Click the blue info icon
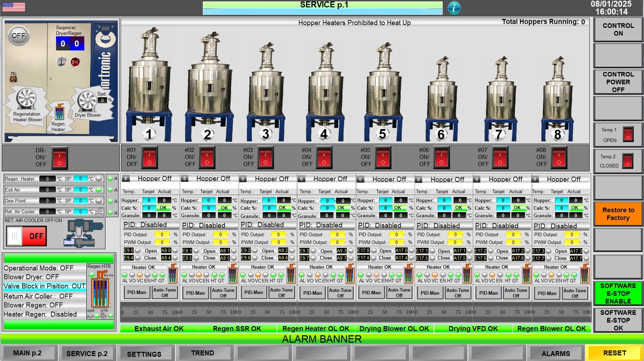The height and width of the screenshot is (361, 644). (x=454, y=8)
